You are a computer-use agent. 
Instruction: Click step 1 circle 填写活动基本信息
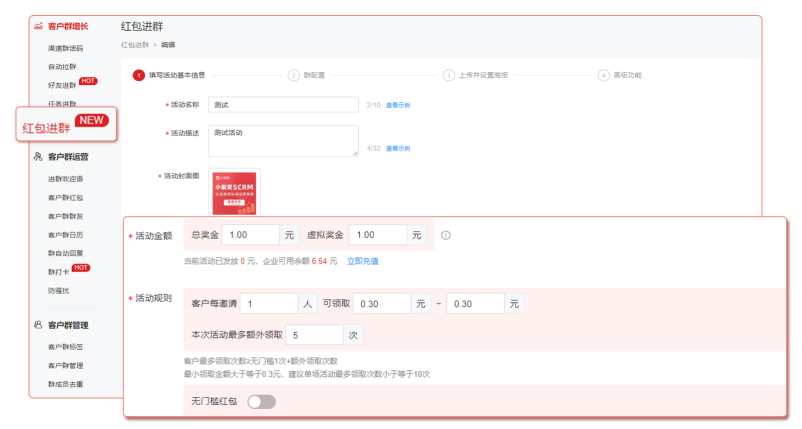pyautogui.click(x=138, y=75)
